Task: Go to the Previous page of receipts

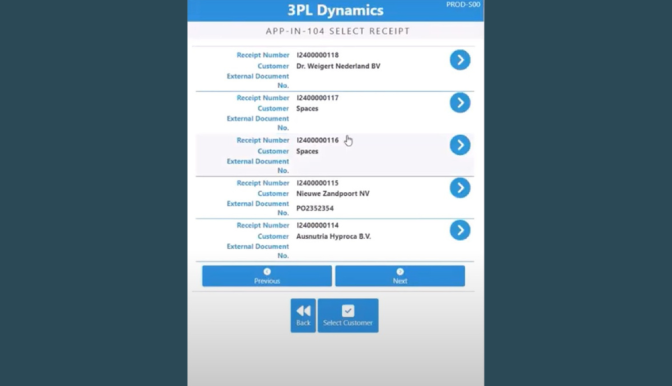Action: pyautogui.click(x=267, y=276)
